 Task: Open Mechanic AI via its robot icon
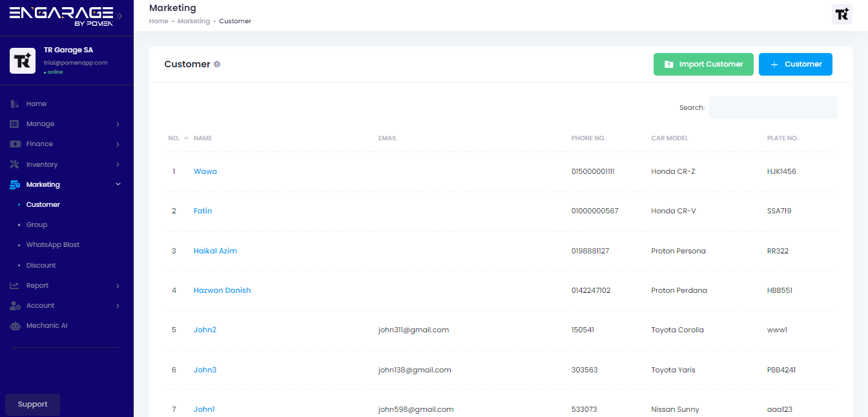(14, 325)
